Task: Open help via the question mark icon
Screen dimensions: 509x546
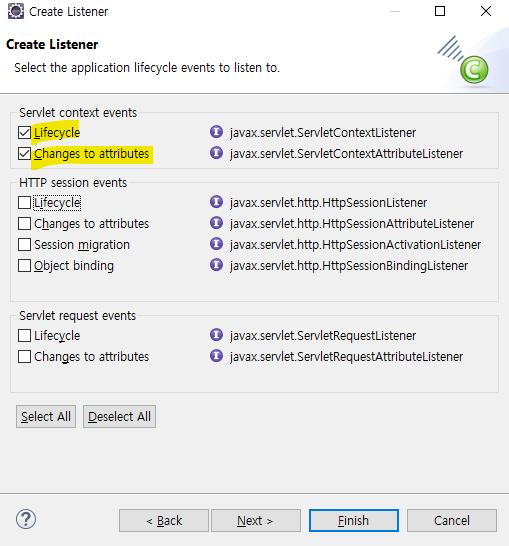Action: (x=26, y=519)
